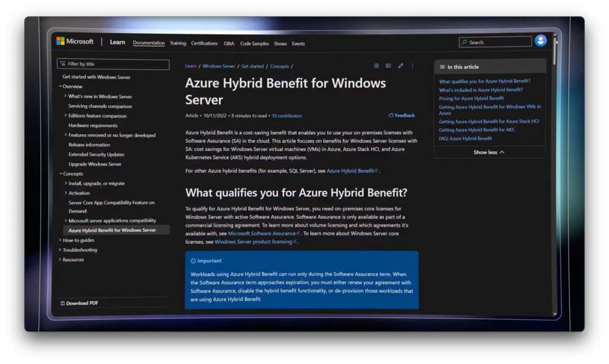This screenshot has width=609, height=364.
Task: Open Server Core App Compatibility Feature on Demand
Action: tap(112, 207)
